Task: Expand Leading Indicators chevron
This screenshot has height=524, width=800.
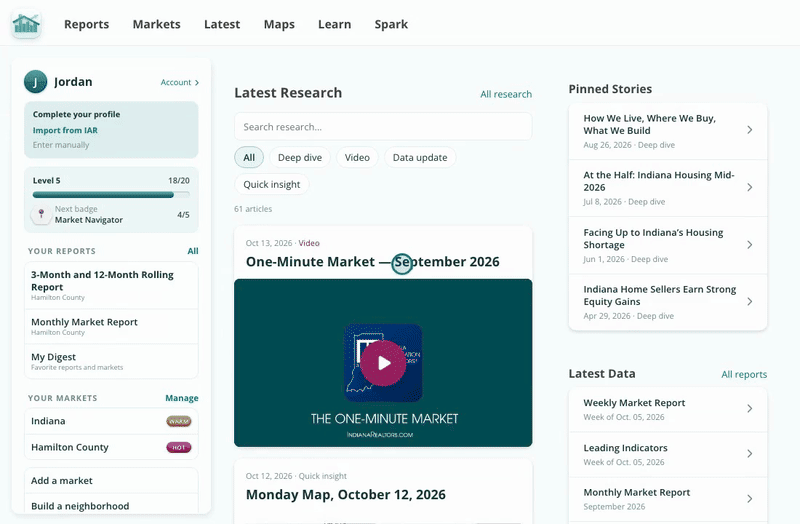Action: click(749, 454)
